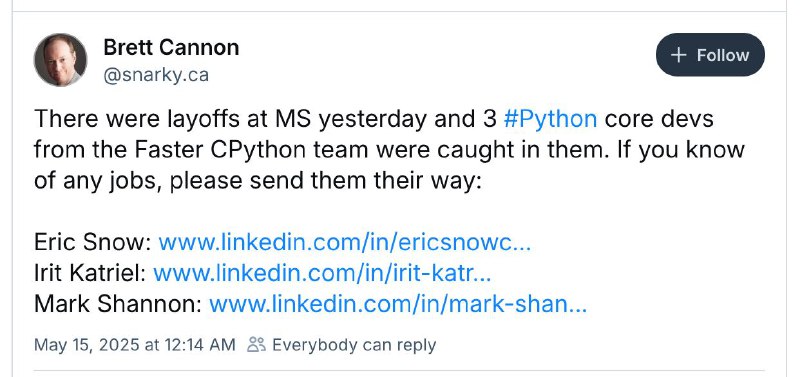The height and width of the screenshot is (377, 800).
Task: Open Brett Cannon's profile avatar
Action: 60,60
